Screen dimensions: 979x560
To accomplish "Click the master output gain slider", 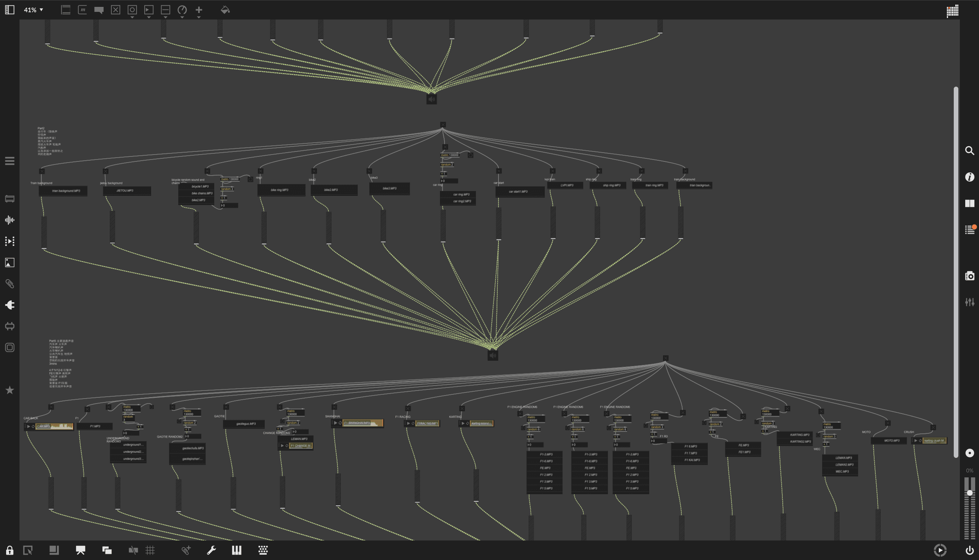I will 969,493.
